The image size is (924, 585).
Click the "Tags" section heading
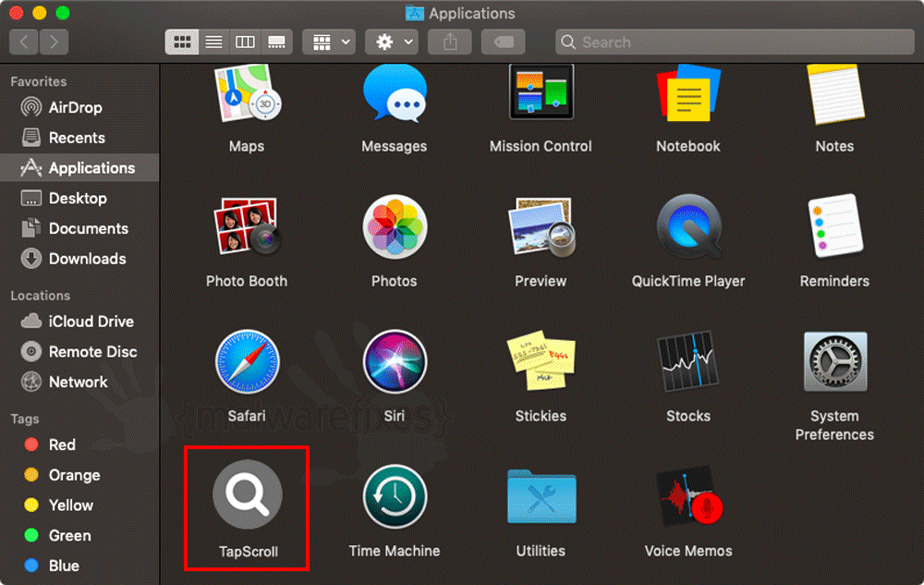25,419
